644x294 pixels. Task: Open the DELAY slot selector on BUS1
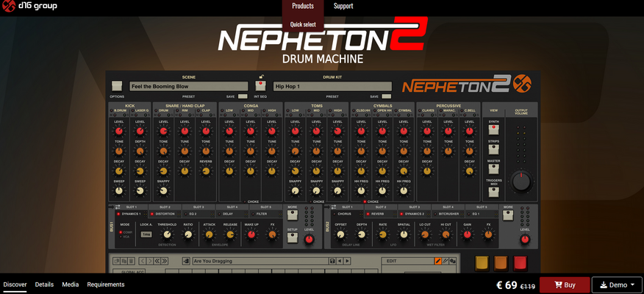232,214
